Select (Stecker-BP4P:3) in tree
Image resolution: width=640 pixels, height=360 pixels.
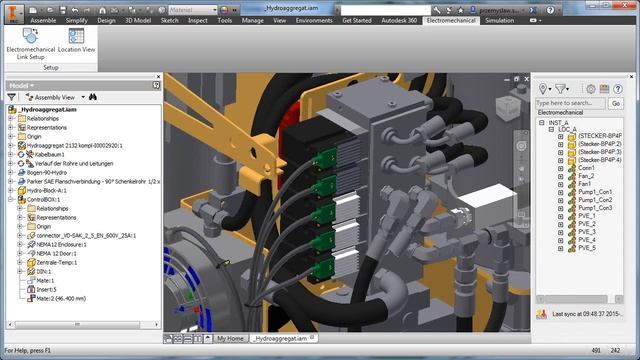coord(600,152)
